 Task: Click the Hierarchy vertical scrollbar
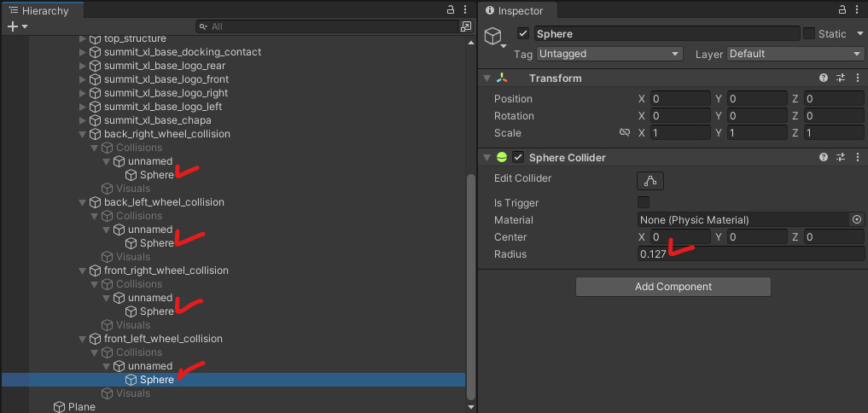[x=471, y=287]
